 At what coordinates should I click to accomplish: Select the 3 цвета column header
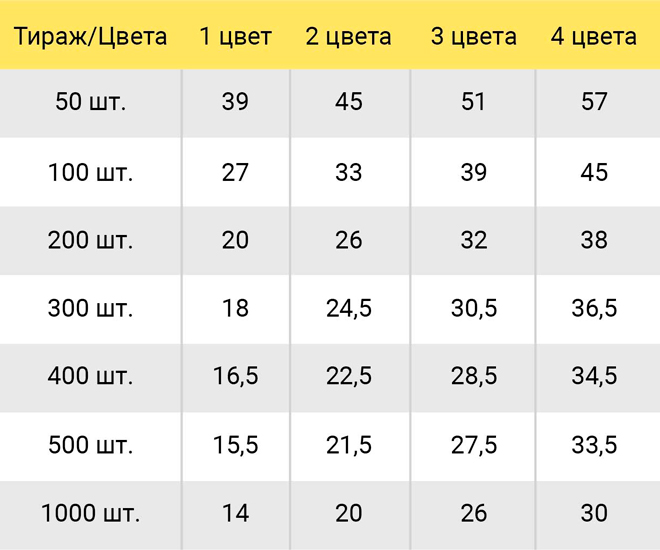pos(474,37)
